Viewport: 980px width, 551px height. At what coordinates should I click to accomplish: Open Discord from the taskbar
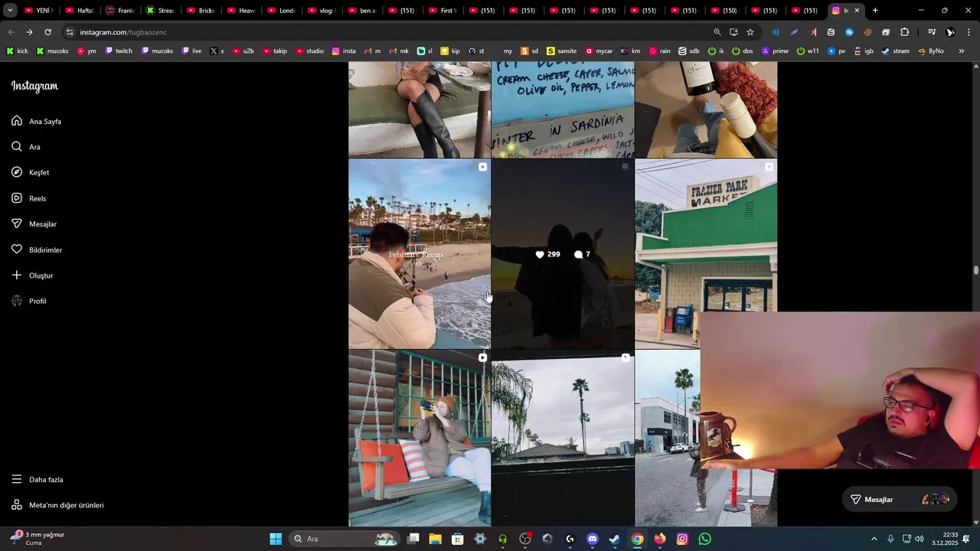[x=592, y=539]
